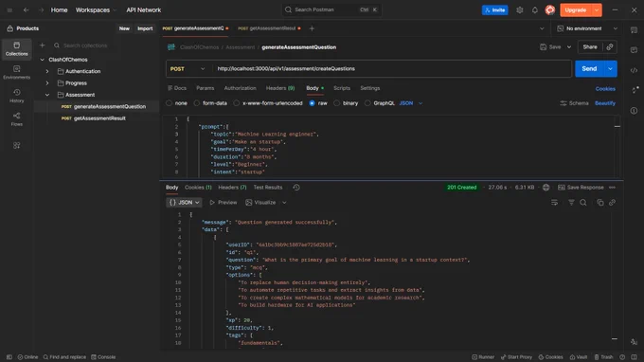Open the Console in status bar
The image size is (644, 362).
click(x=103, y=357)
